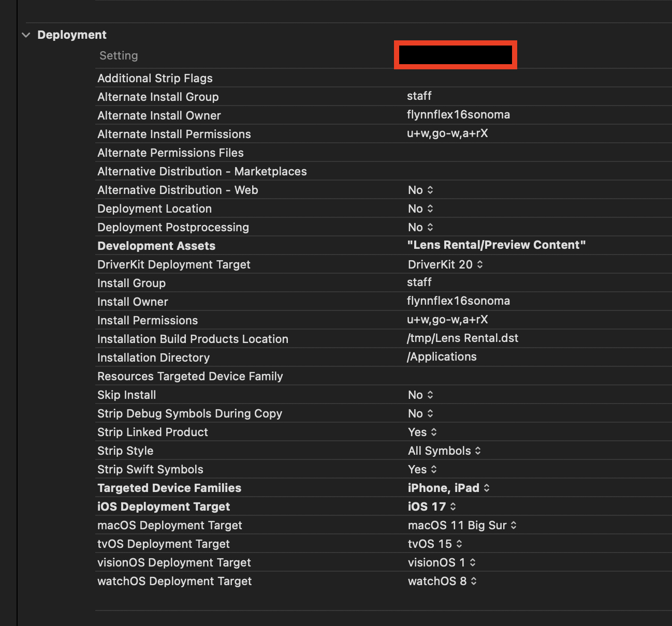Select Strip Debug Symbols During Copy label

189,414
